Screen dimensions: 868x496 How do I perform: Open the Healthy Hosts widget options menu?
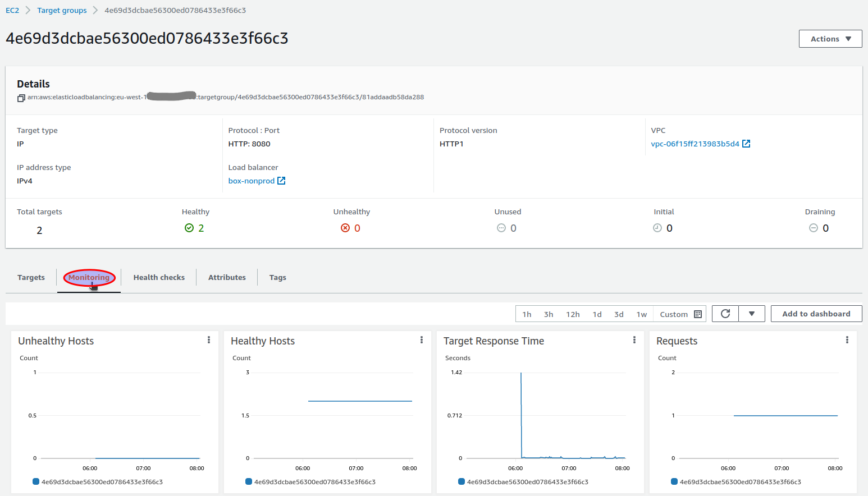click(422, 339)
